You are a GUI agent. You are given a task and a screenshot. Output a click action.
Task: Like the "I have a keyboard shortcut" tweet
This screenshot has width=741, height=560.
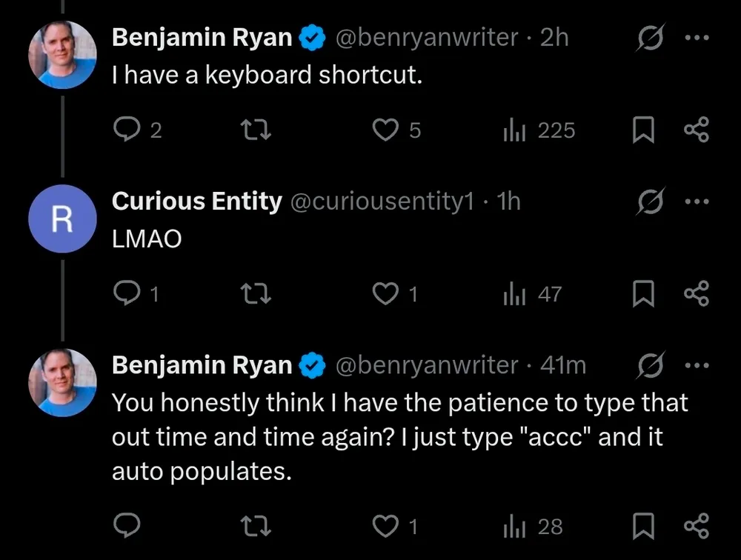[x=385, y=131]
